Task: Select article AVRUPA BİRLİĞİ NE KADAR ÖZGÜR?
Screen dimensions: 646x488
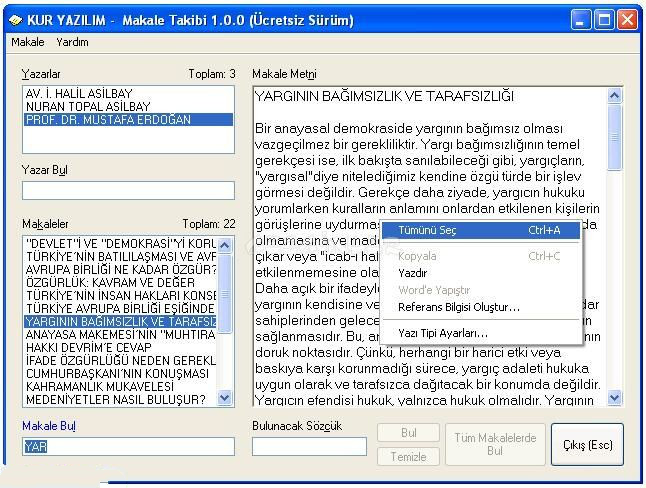Action: pyautogui.click(x=120, y=270)
